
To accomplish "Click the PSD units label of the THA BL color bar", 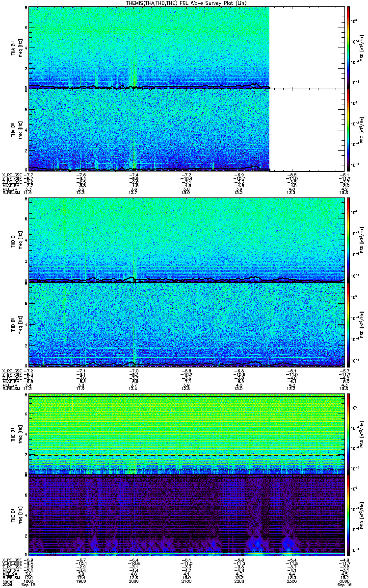I will pos(363,48).
